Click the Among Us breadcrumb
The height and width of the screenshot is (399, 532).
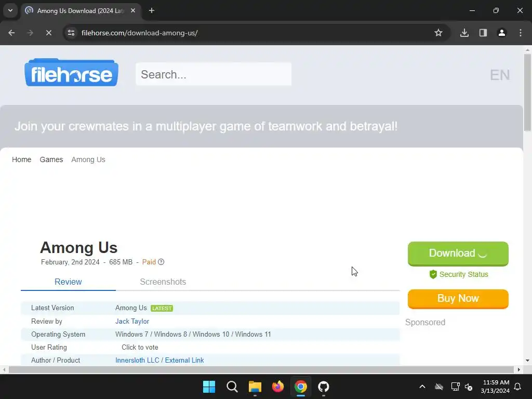click(88, 159)
